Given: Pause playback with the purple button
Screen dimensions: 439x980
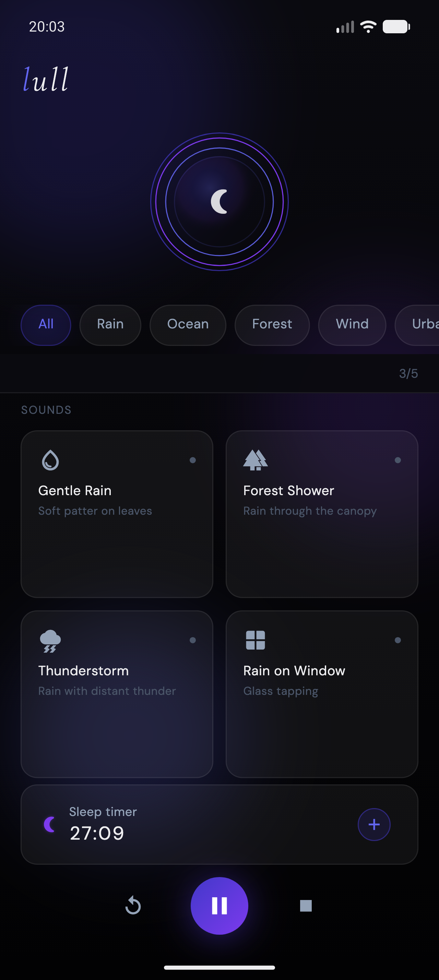Looking at the screenshot, I should [x=219, y=906].
